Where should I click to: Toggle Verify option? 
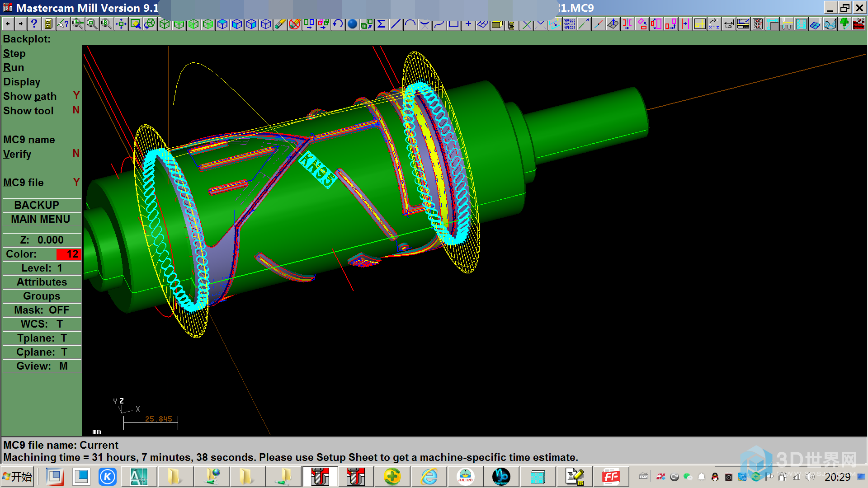41,154
